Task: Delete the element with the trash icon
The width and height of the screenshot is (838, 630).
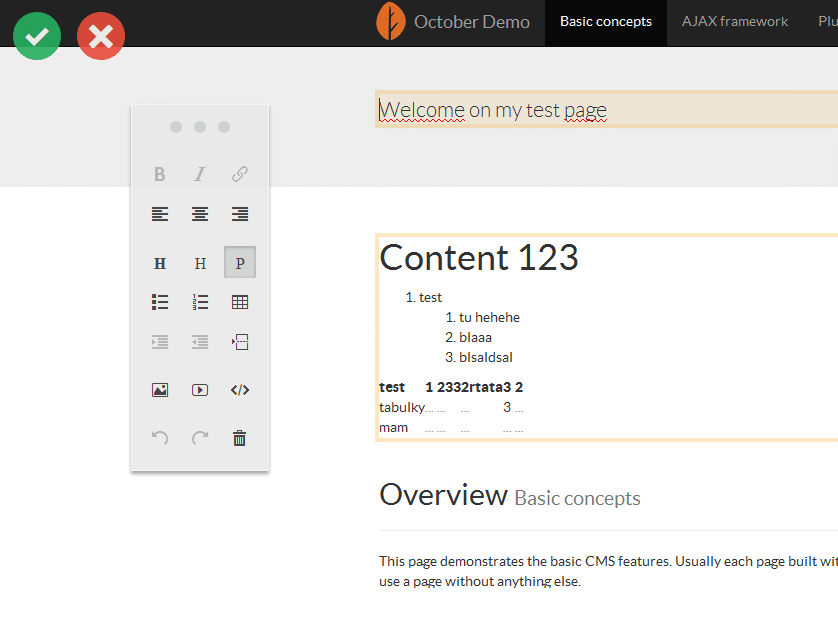Action: pos(240,438)
